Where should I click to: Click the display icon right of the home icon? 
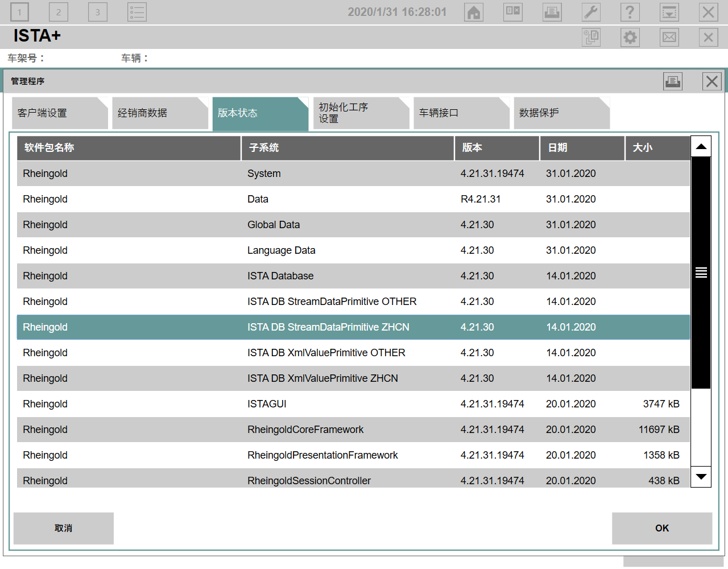point(513,12)
